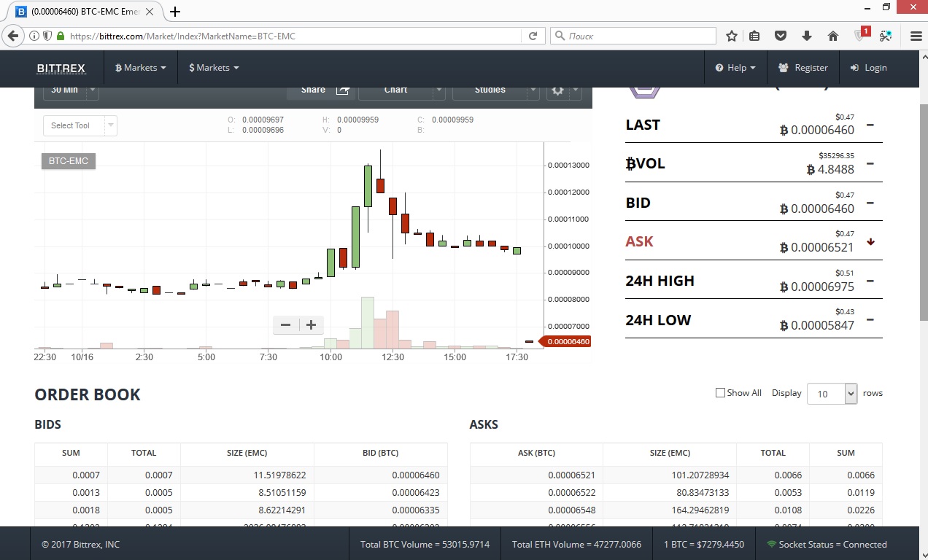928x560 pixels.
Task: Open the 30 Min interval dropdown
Action: click(71, 90)
